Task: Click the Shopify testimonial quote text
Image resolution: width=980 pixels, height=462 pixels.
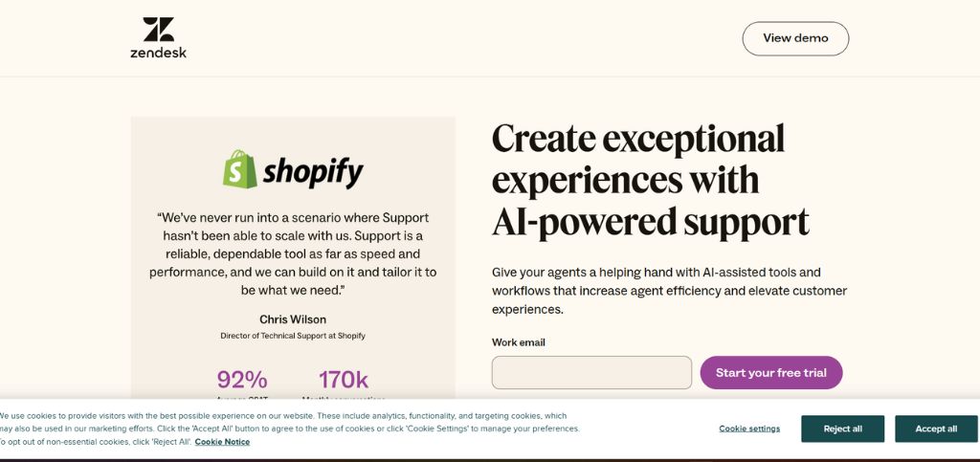Action: (293, 254)
